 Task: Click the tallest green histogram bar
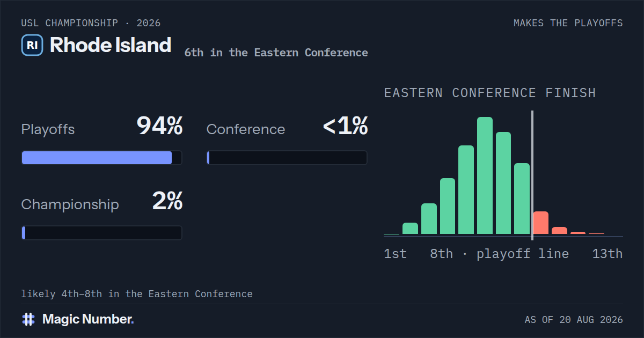pos(485,175)
